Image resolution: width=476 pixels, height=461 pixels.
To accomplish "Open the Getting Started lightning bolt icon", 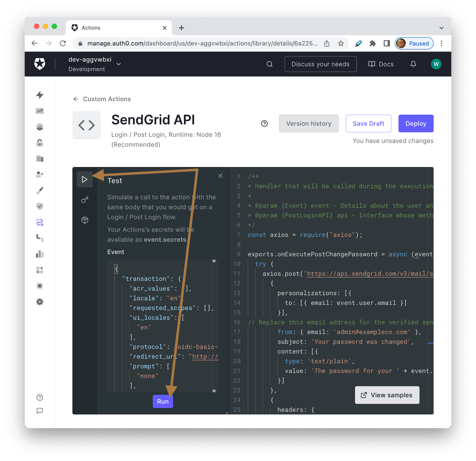I will 40,95.
